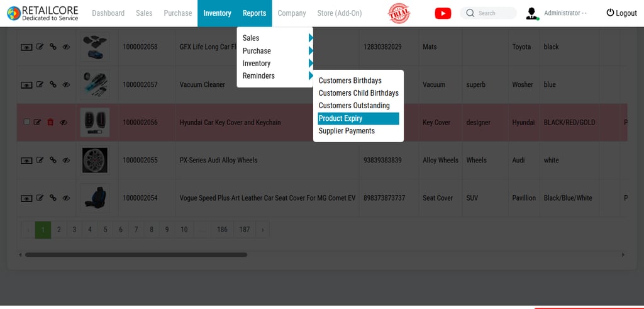Click the view icon for Vacuum Cleaner row
Image resolution: width=644 pixels, height=309 pixels.
pyautogui.click(x=26, y=85)
